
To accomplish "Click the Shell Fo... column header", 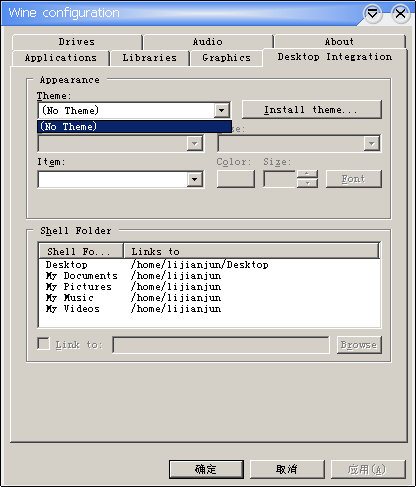I will pos(81,251).
